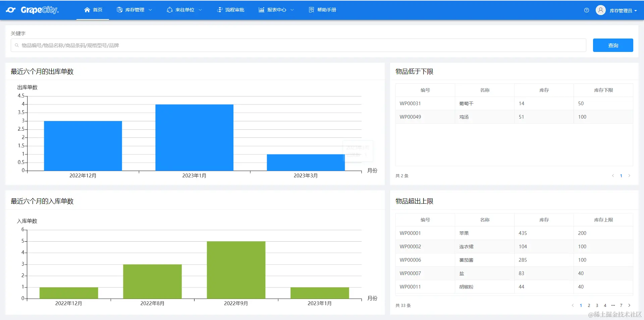Open the help question mark icon
644x320 pixels.
(587, 10)
